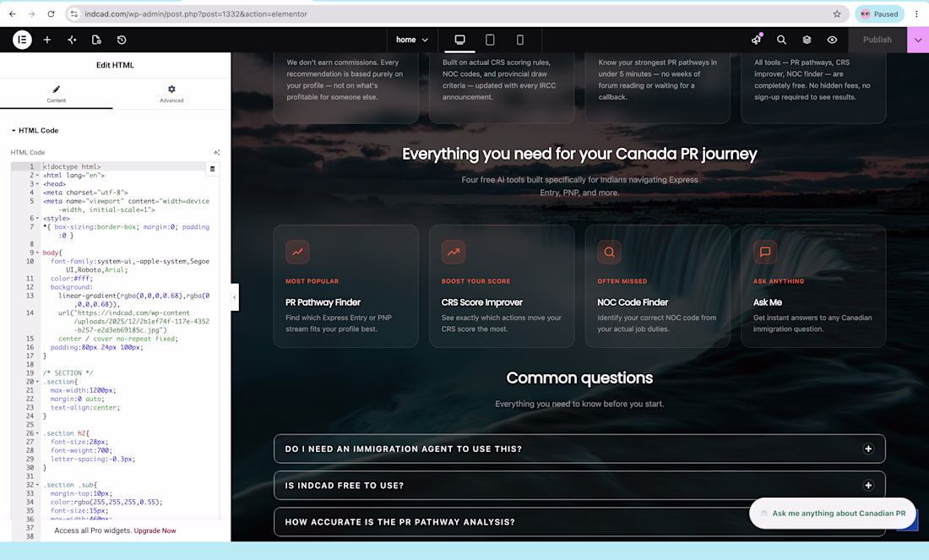Image resolution: width=929 pixels, height=560 pixels.
Task: Select the Ask Me card title
Action: point(767,302)
